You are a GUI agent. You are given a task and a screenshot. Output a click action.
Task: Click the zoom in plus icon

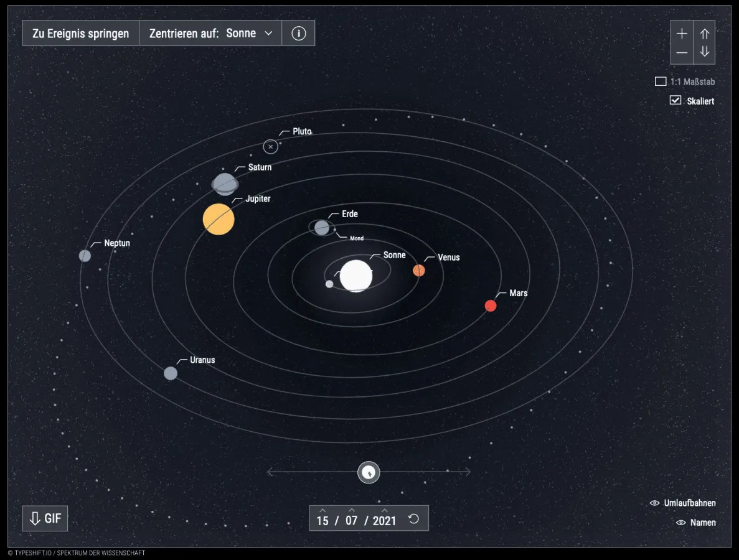(x=682, y=32)
